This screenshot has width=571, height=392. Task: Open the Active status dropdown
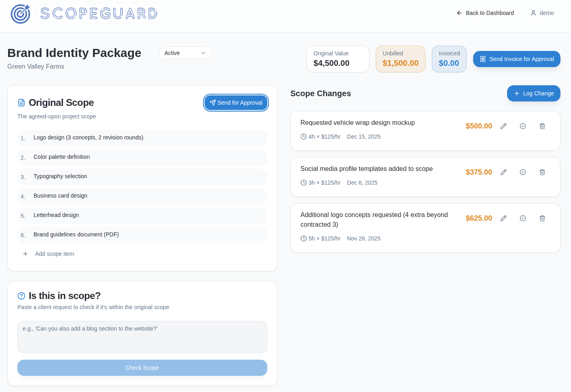[x=185, y=53]
